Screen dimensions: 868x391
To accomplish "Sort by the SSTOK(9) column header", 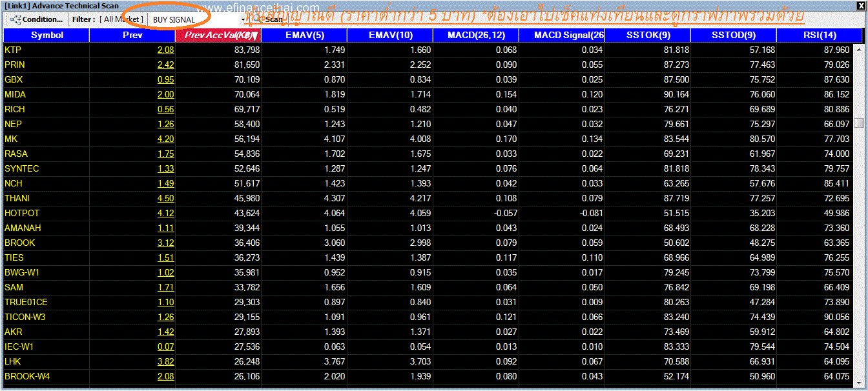I will pos(648,35).
